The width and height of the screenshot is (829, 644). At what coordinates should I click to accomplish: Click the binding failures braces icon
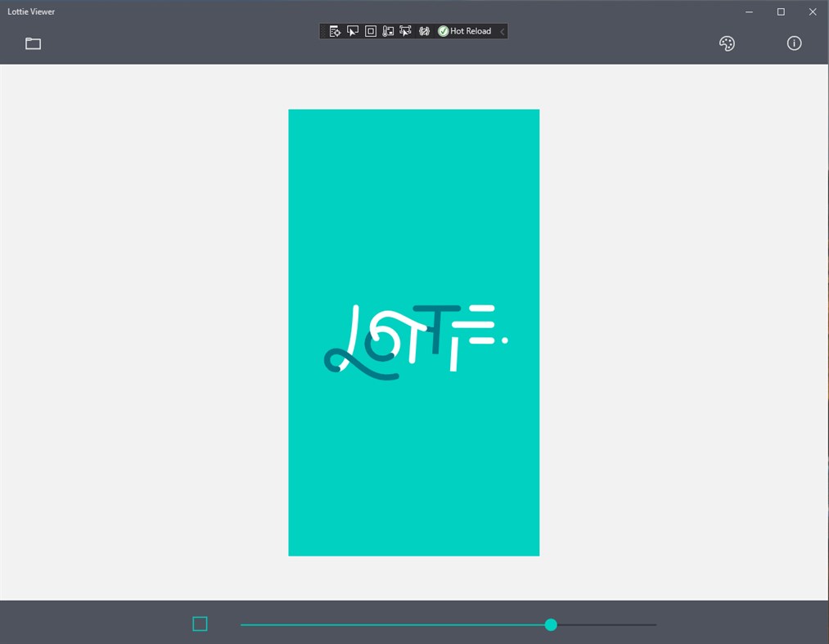[x=424, y=31]
